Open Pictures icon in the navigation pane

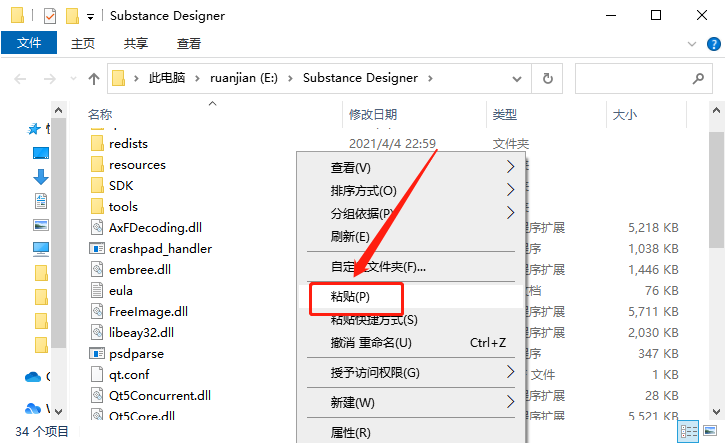(x=41, y=225)
